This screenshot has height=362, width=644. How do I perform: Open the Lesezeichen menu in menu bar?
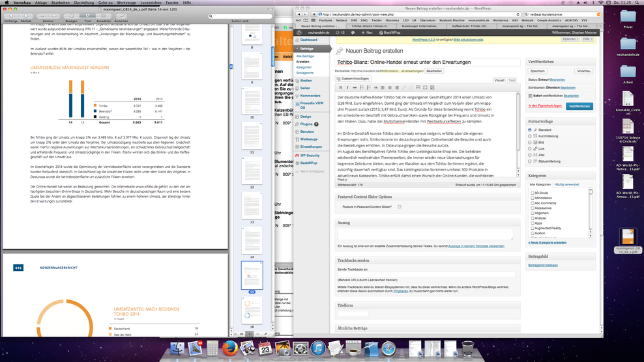[x=151, y=3]
